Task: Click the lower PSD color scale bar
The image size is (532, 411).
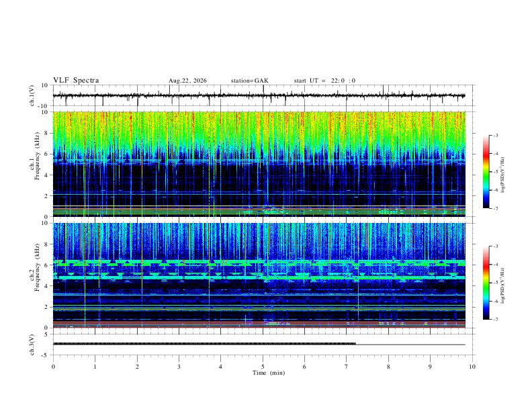Action: click(x=486, y=283)
